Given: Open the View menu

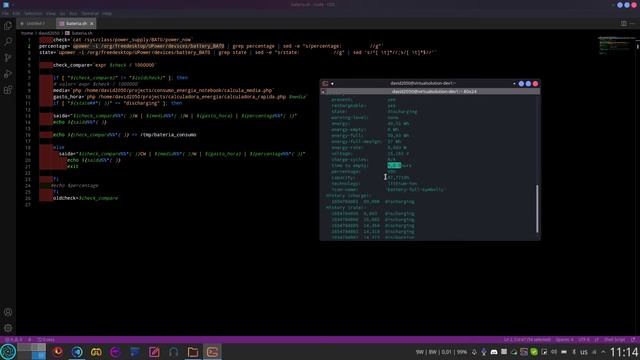Looking at the screenshot, I should (51, 13).
